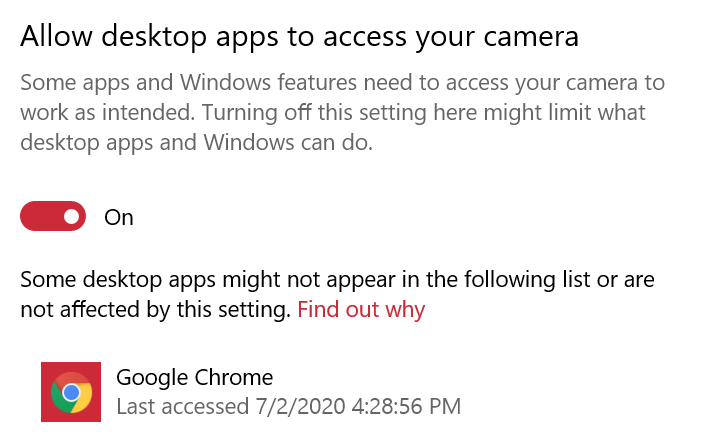
Task: Click the words "Last accessed" under Google Chrome
Action: (x=178, y=407)
